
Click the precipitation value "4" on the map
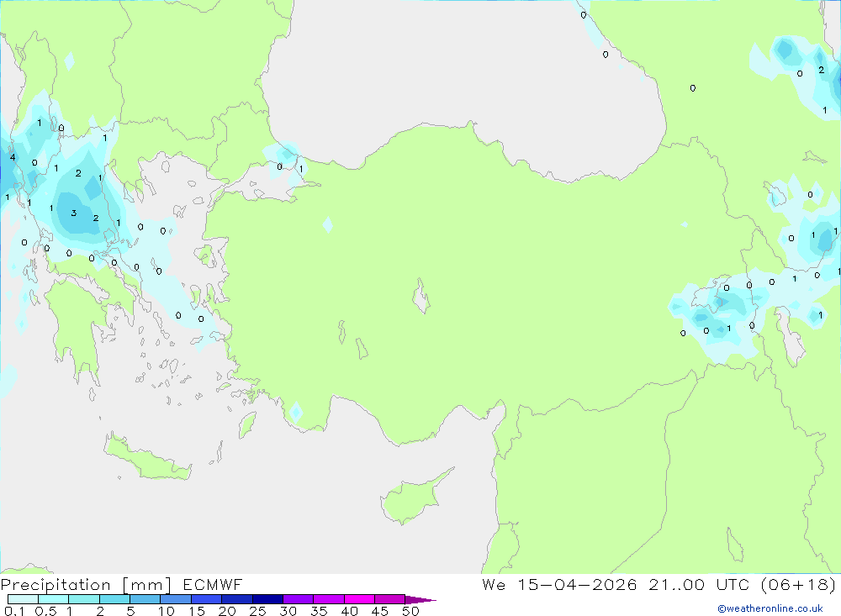click(13, 157)
